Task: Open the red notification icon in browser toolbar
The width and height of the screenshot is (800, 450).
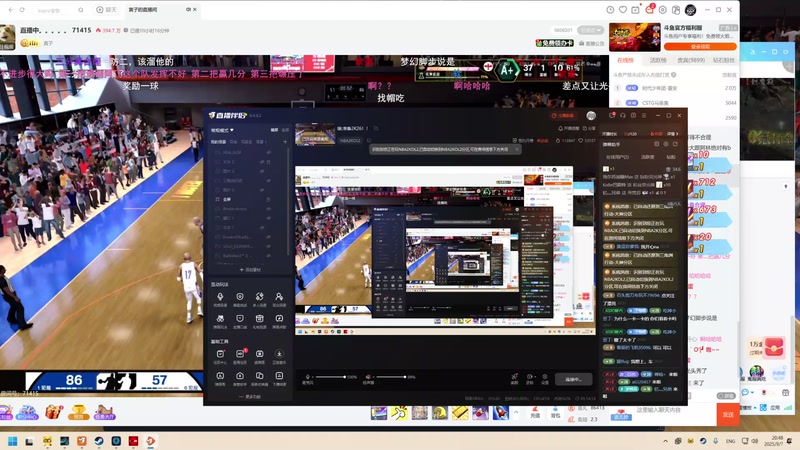Action: [x=649, y=9]
